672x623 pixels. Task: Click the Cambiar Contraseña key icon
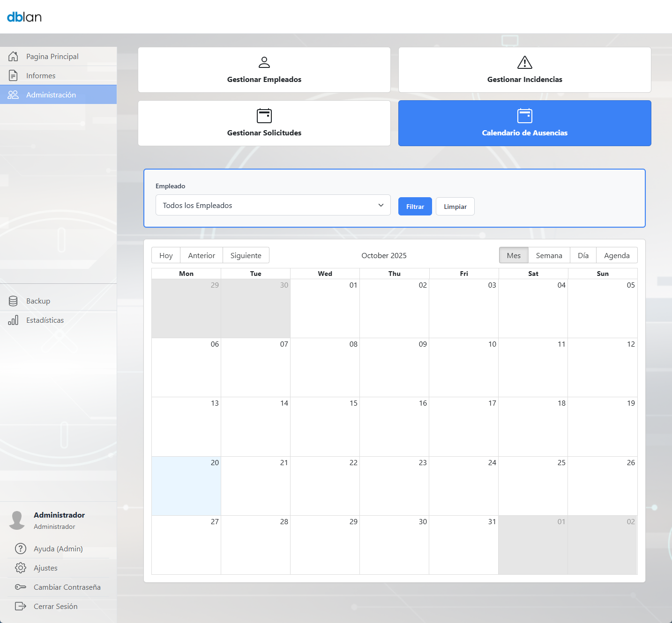(21, 587)
